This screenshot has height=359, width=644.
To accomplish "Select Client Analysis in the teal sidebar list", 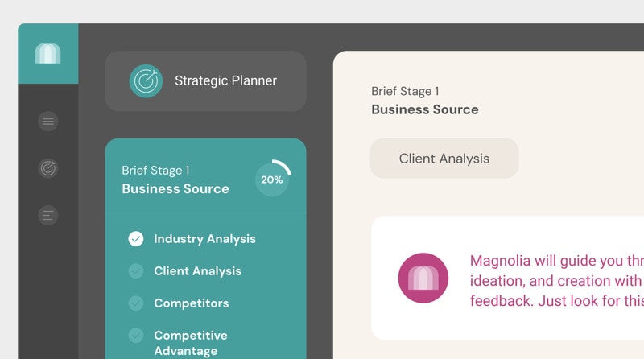I will 197,271.
